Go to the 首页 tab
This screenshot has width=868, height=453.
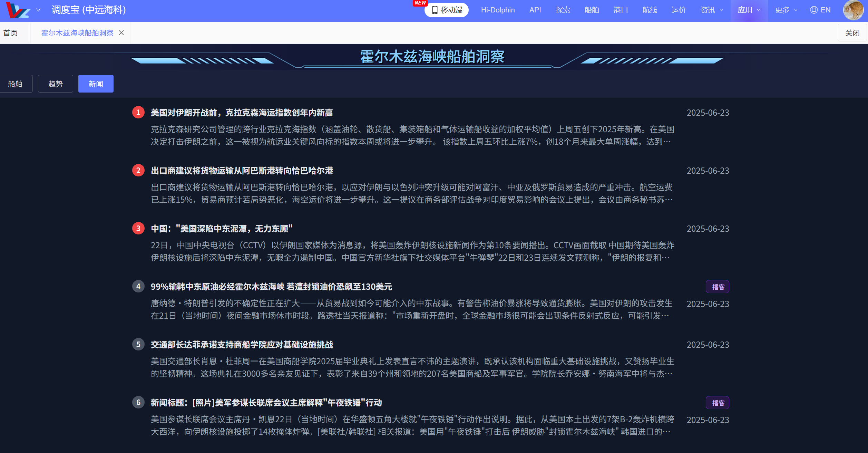tap(10, 33)
